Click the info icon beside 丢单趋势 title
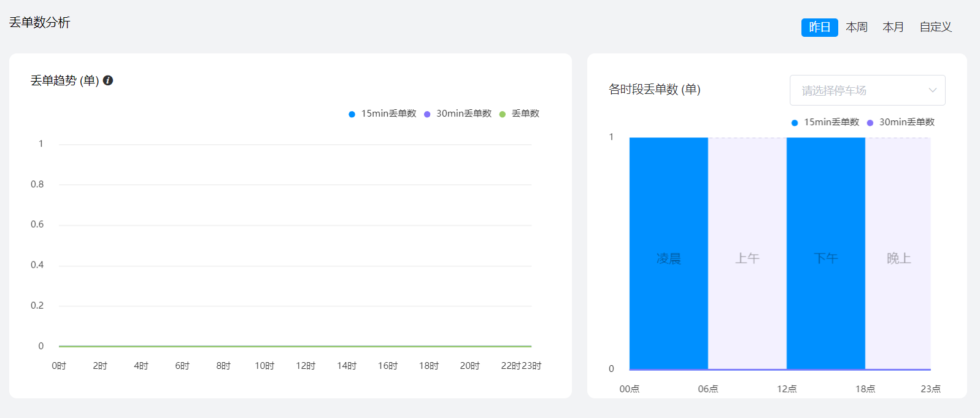980x418 pixels. [108, 80]
